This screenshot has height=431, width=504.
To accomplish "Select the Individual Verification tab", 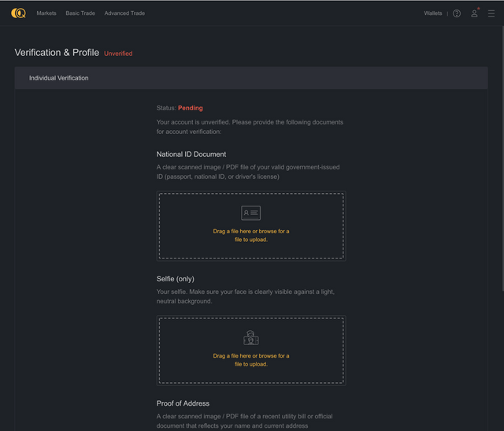I will (x=59, y=78).
